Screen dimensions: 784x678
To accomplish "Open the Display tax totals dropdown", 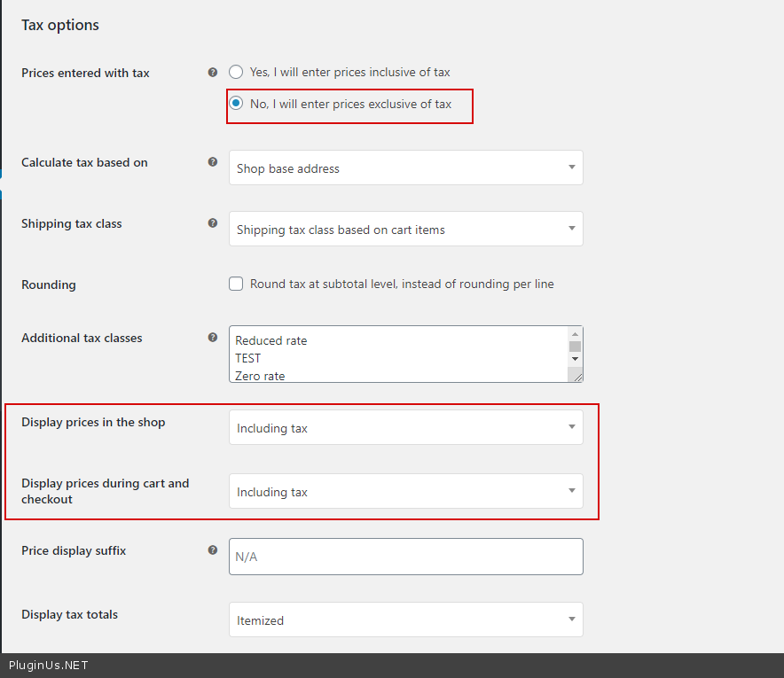I will tap(405, 620).
